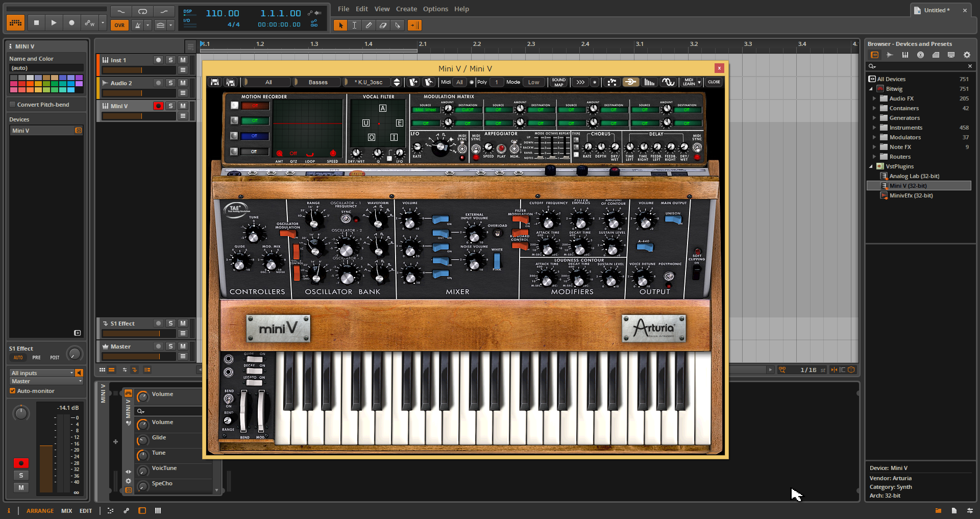Start playback with the Play button

point(54,23)
